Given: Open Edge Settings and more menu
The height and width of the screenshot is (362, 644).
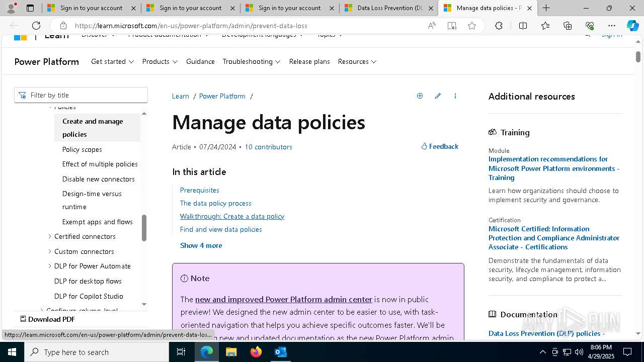Looking at the screenshot, I should point(611,26).
